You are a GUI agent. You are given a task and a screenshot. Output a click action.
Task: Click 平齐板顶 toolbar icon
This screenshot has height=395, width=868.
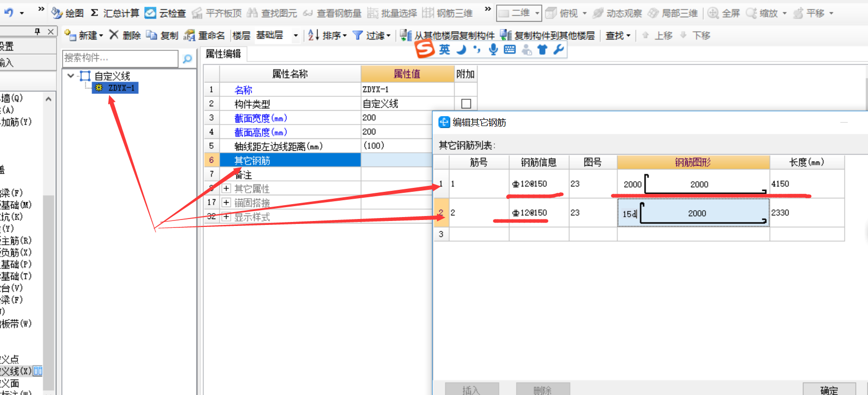(197, 13)
